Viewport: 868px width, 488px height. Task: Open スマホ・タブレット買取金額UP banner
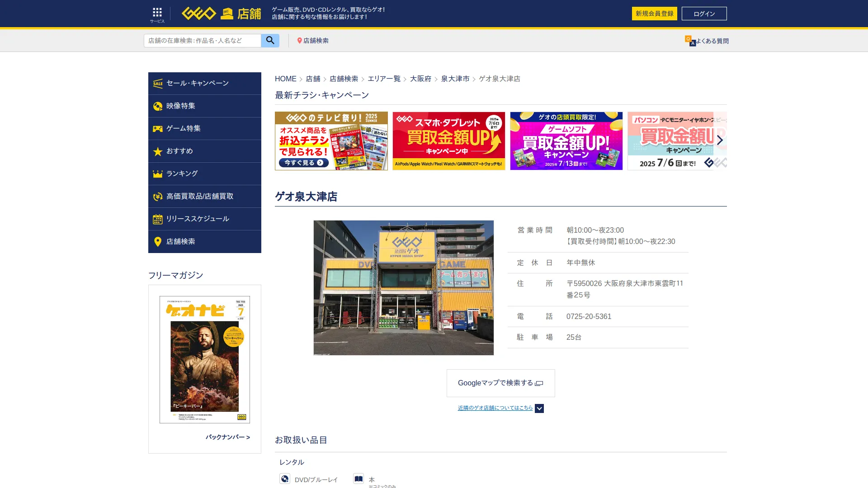449,141
